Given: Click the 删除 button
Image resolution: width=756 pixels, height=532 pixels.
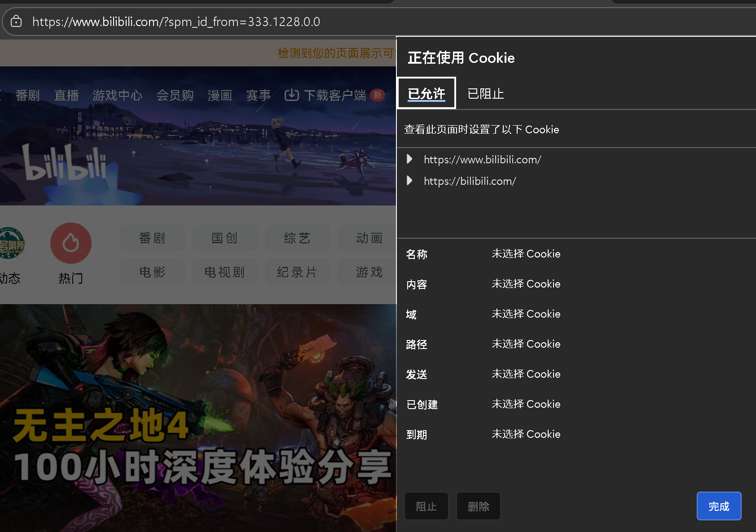Looking at the screenshot, I should coord(479,506).
